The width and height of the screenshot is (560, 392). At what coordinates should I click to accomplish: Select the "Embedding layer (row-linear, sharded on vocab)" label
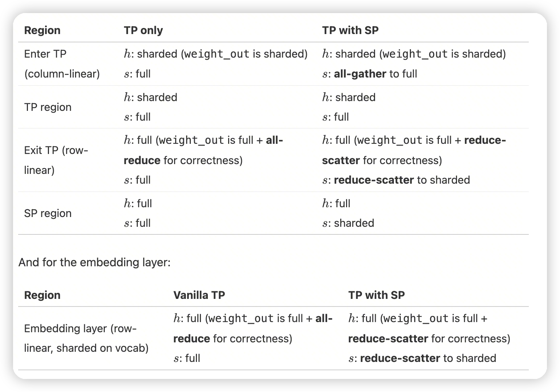86,338
